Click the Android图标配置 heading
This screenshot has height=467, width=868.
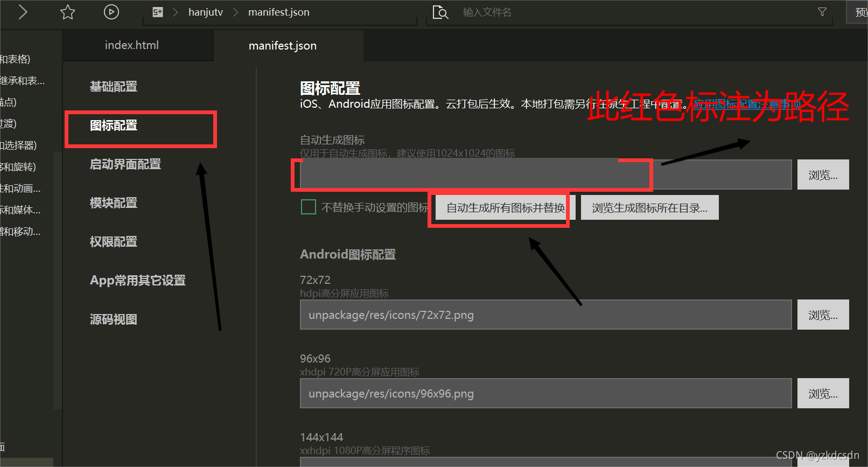tap(348, 254)
